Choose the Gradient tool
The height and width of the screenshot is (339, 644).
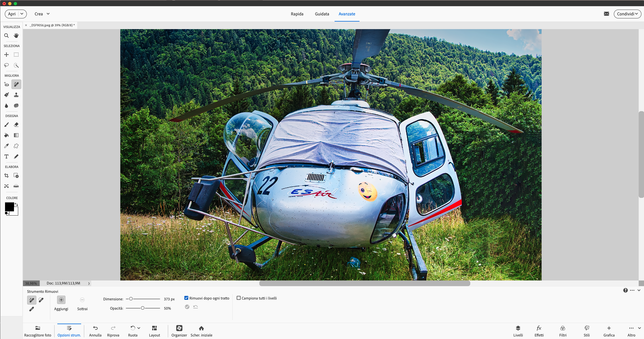click(16, 135)
